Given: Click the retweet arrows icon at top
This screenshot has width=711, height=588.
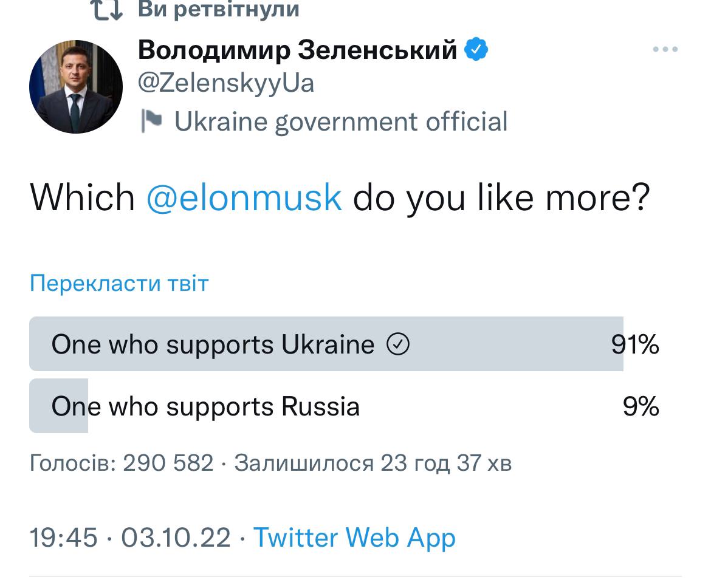Looking at the screenshot, I should coord(106,10).
